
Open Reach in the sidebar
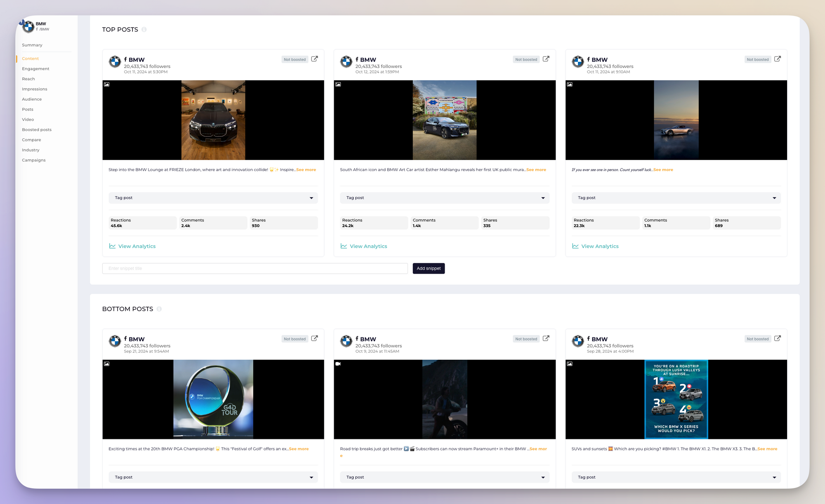(x=28, y=79)
